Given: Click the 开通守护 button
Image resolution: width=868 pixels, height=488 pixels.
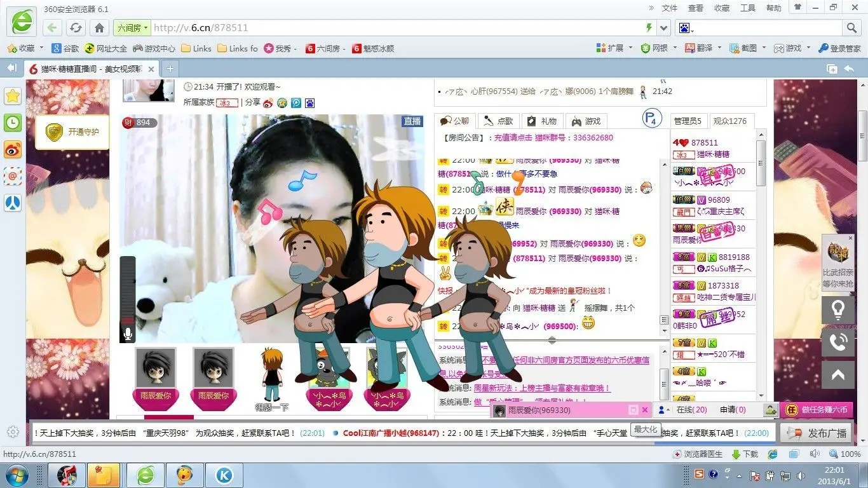Looking at the screenshot, I should [72, 132].
